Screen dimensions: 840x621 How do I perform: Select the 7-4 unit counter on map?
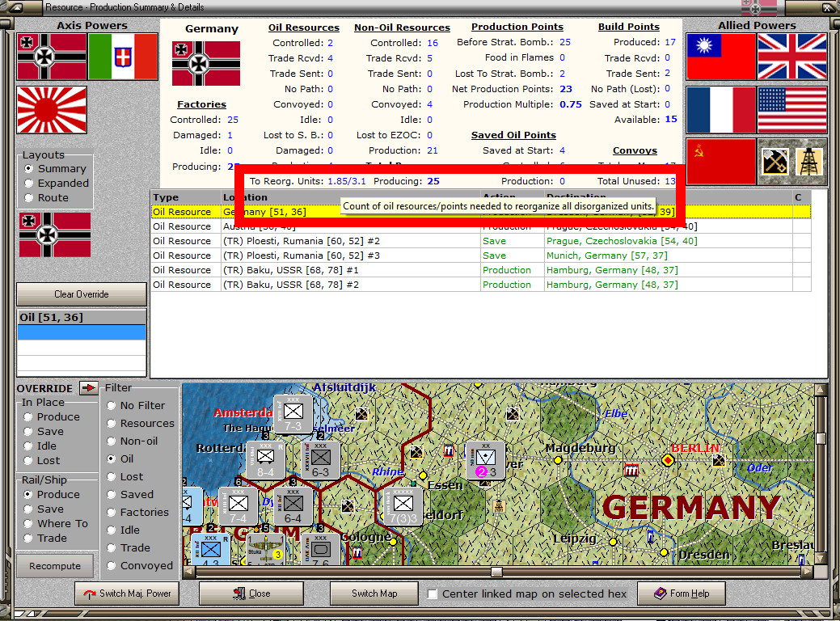pos(238,506)
